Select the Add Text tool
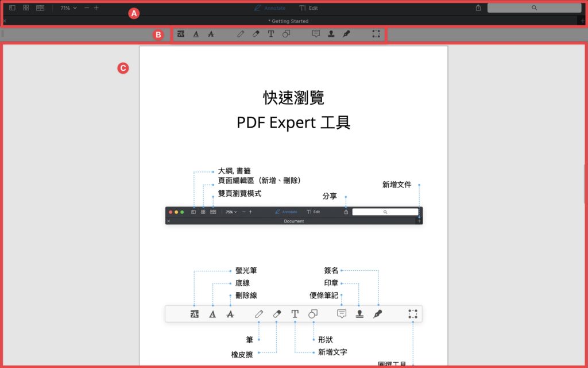Screen dimensions: 588x368 tap(271, 34)
